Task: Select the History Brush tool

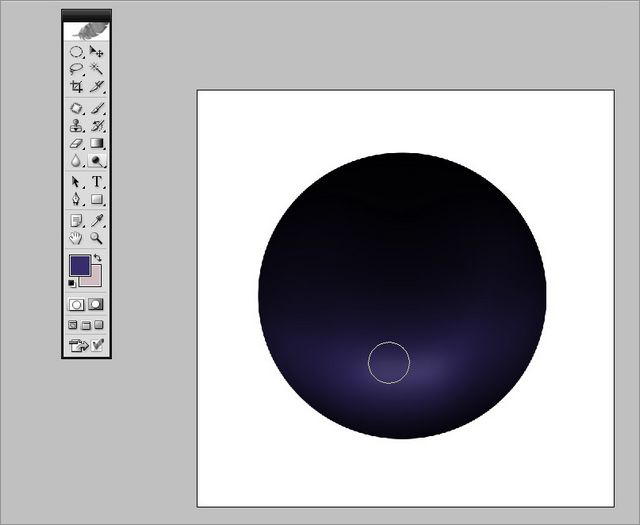Action: coord(96,125)
